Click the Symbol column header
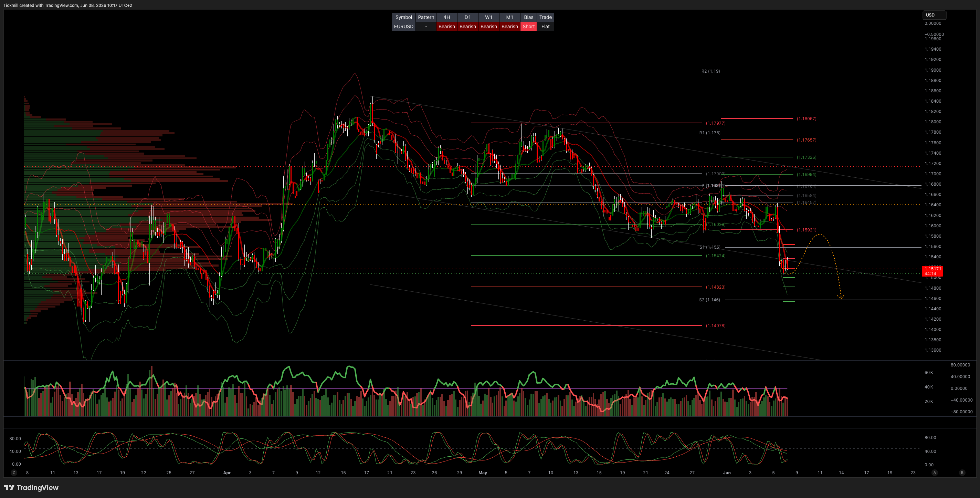Viewport: 980px width, 498px height. point(404,17)
